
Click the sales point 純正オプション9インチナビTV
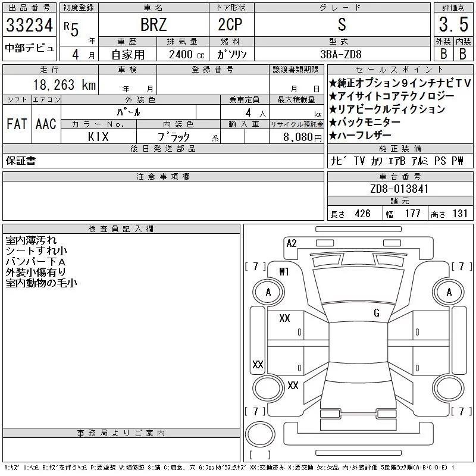click(399, 83)
